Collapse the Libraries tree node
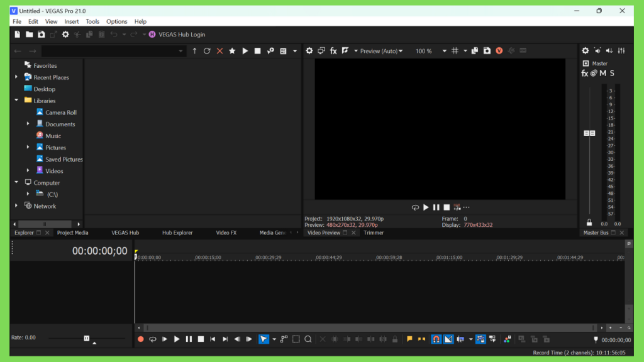 [x=16, y=100]
